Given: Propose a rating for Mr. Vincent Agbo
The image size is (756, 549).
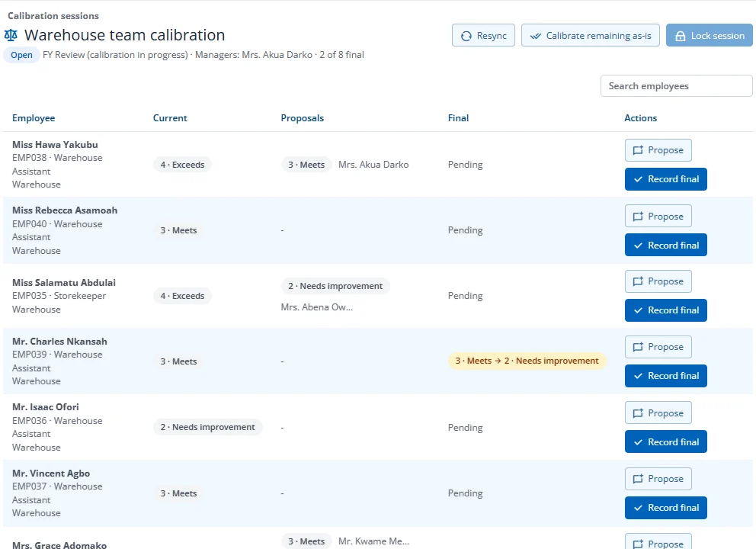Looking at the screenshot, I should click(658, 479).
